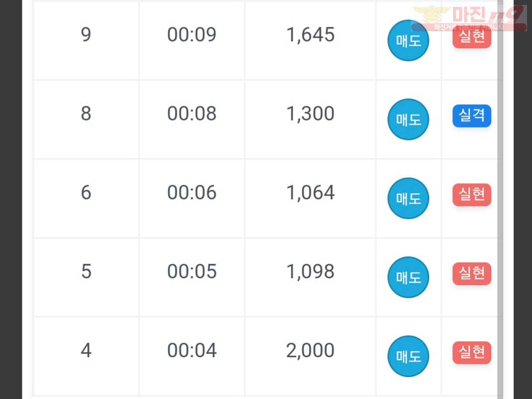The image size is (532, 399).
Task: Click round number 8 cell
Action: click(x=86, y=119)
